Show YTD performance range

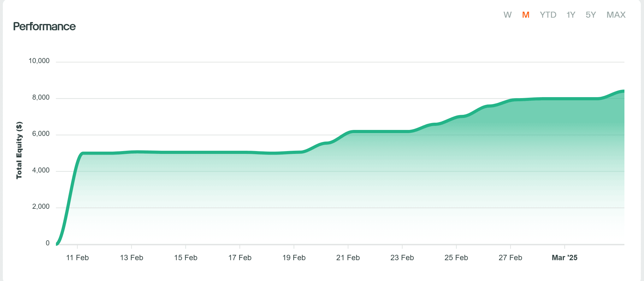(548, 15)
